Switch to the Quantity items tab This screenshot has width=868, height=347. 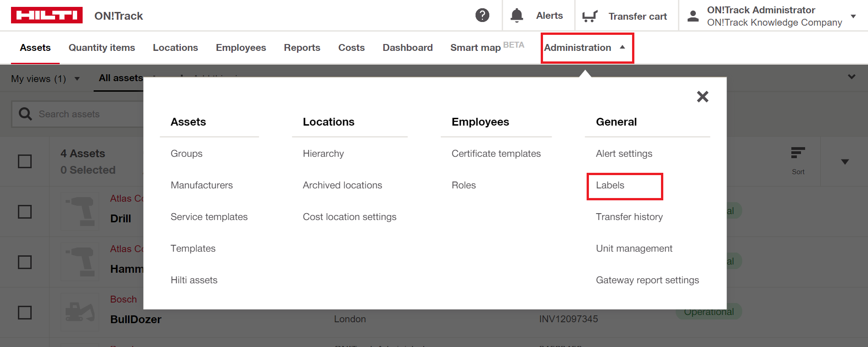[x=101, y=48]
